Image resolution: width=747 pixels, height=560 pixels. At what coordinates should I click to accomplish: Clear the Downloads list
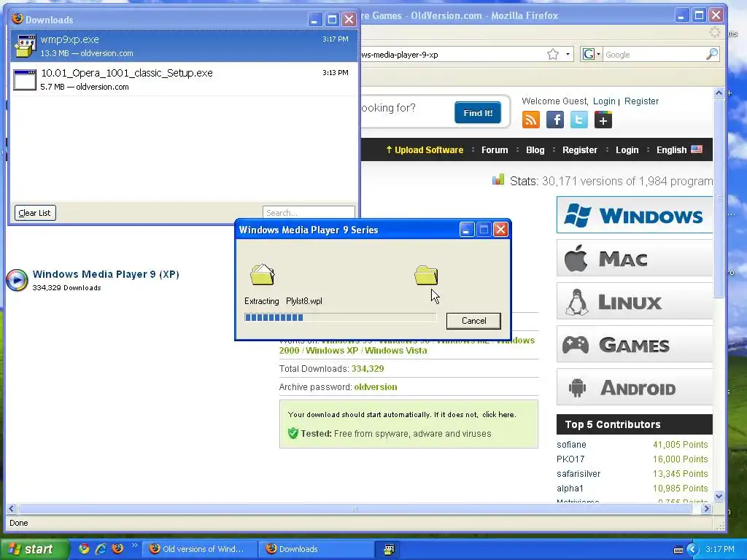click(x=35, y=213)
